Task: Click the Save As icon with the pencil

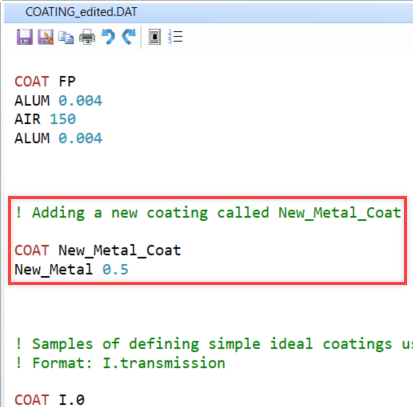Action: pos(45,37)
